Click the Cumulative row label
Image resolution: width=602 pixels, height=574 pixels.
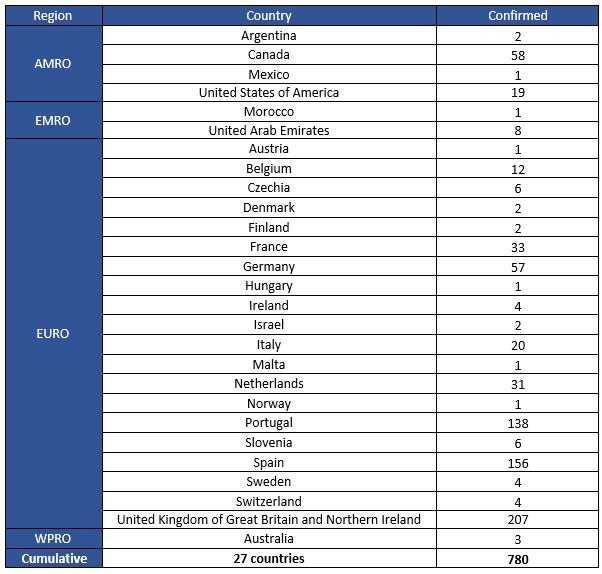52,559
